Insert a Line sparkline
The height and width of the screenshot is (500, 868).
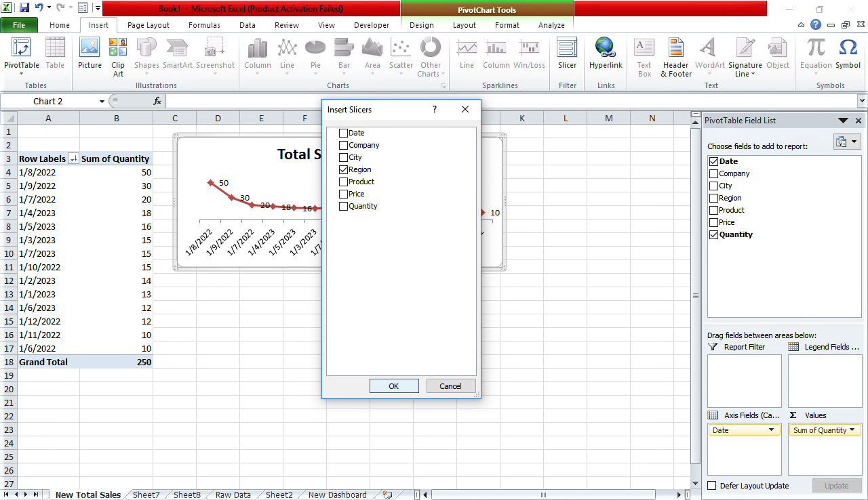point(467,54)
